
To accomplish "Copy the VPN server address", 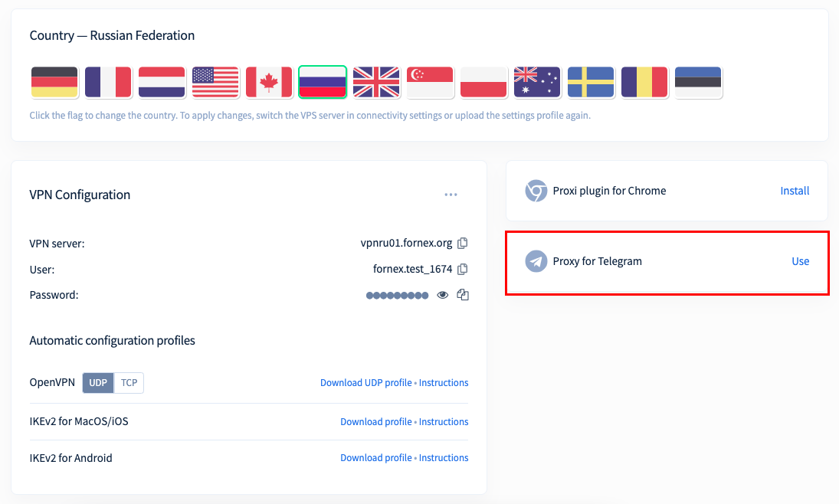I will (463, 243).
